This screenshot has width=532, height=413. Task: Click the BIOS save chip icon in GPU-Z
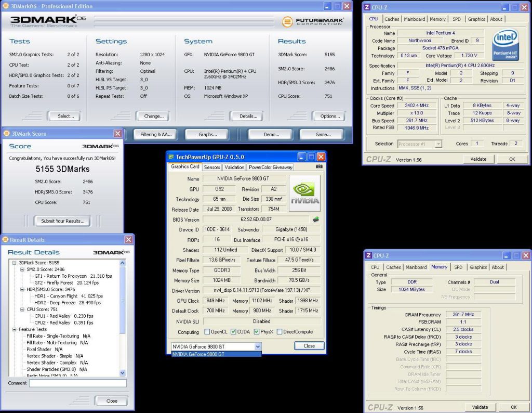tap(315, 220)
